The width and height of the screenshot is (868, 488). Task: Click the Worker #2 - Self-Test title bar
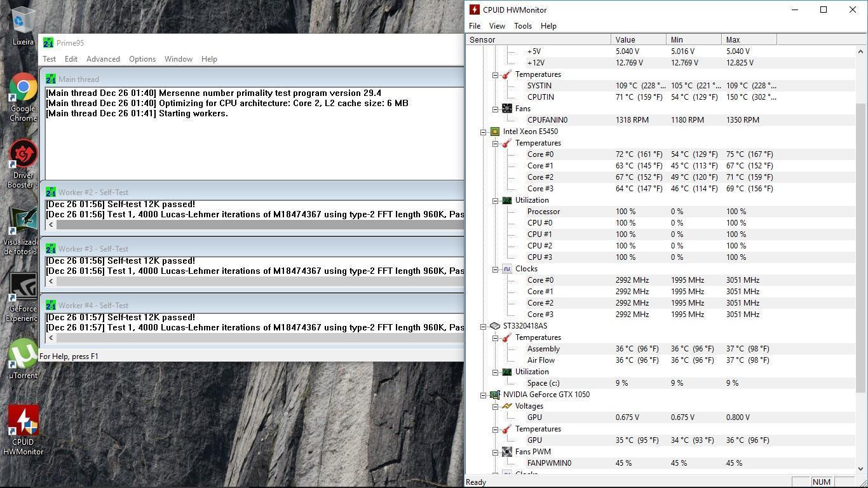pyautogui.click(x=253, y=192)
